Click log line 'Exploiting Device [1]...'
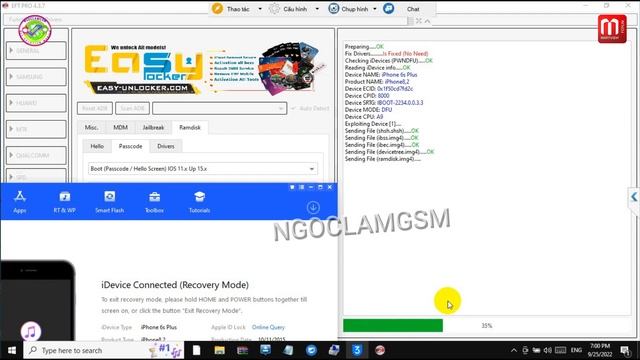Viewport: 640px width, 360px height. (373, 124)
